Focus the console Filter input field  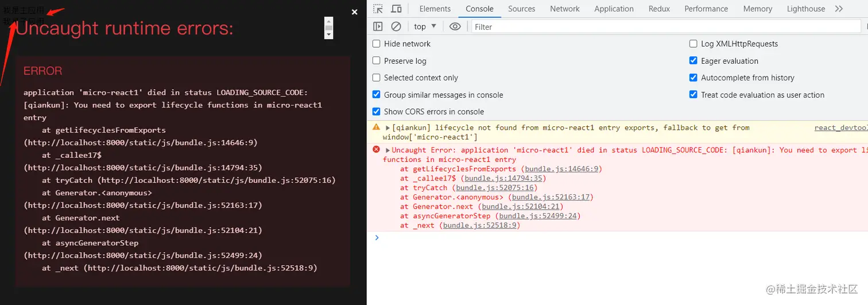pyautogui.click(x=666, y=26)
